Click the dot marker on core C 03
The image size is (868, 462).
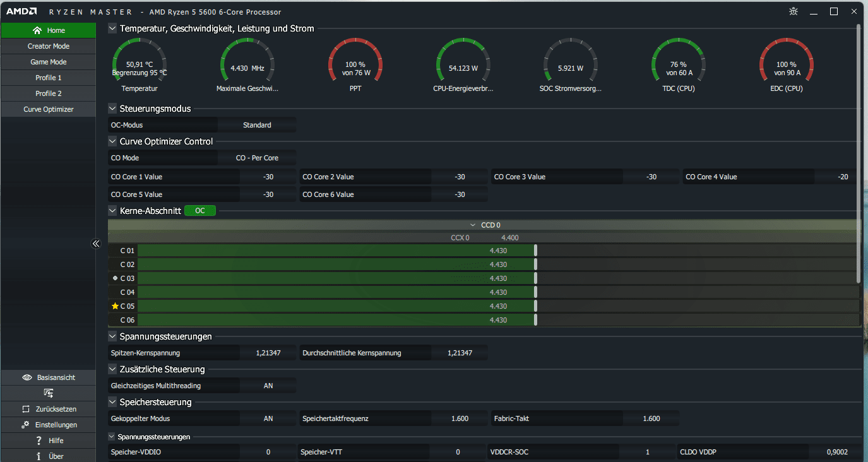click(115, 278)
